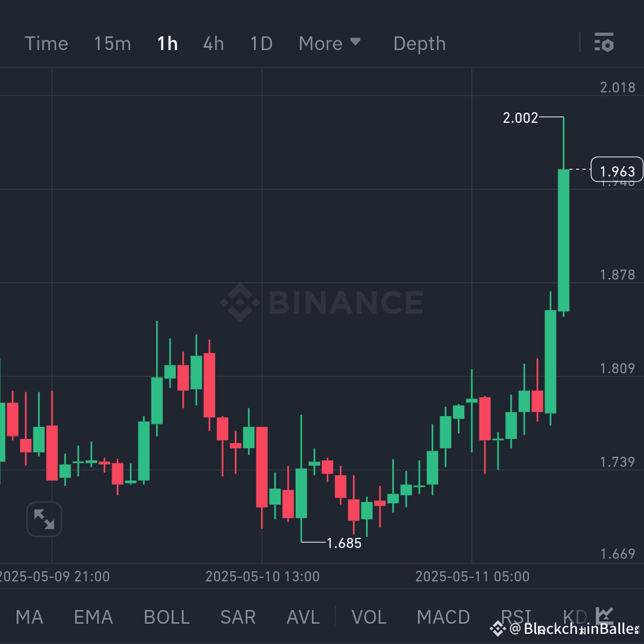The height and width of the screenshot is (644, 644).
Task: Switch to the 15m timeframe
Action: (x=112, y=43)
